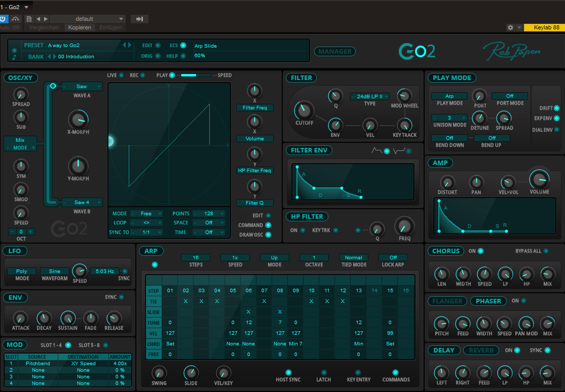Image resolution: width=565 pixels, height=392 pixels.
Task: Click the Vergleichen button
Action: point(44,28)
